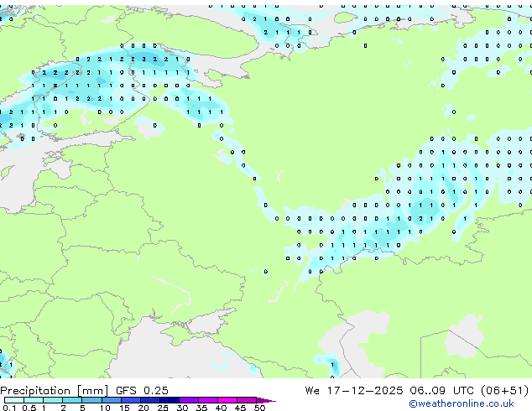The image size is (532, 411).
Task: Pick the 0.5 to 1 mm legend swatch
Action: pyautogui.click(x=34, y=400)
